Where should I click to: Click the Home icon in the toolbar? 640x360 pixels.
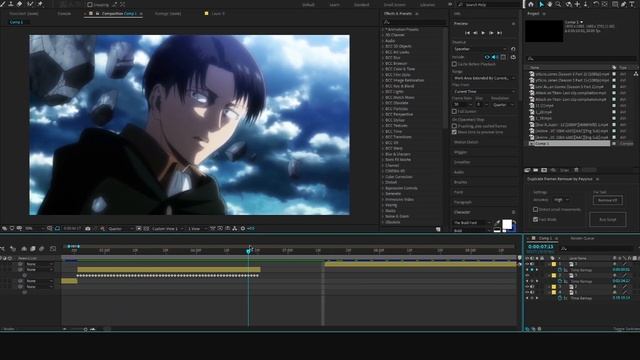click(531, 4)
